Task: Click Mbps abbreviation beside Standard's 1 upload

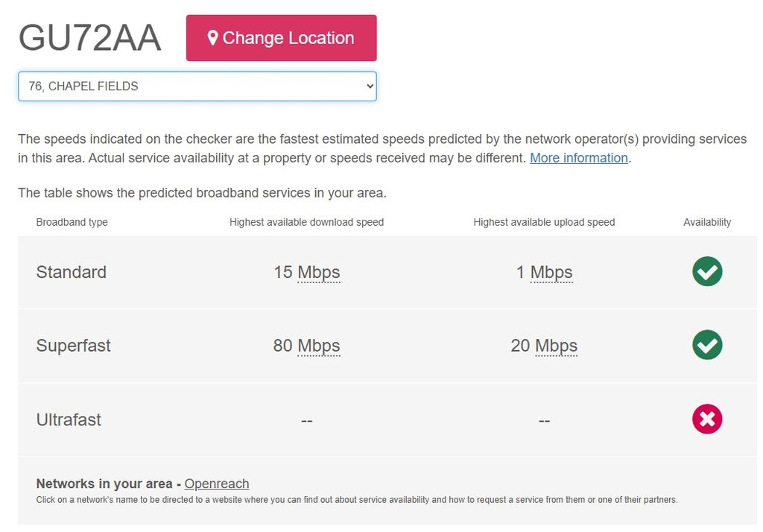Action: coord(551,272)
